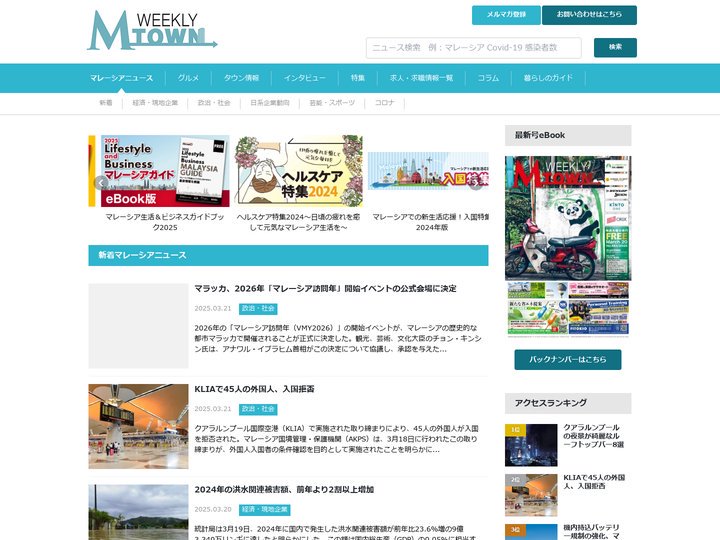Open the 入国特集 banner image

(x=428, y=171)
